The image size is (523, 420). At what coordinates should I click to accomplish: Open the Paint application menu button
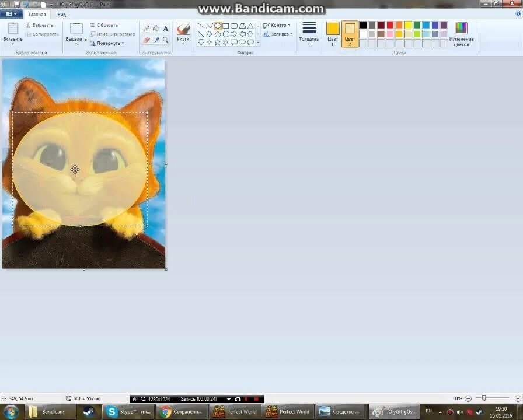click(x=11, y=14)
